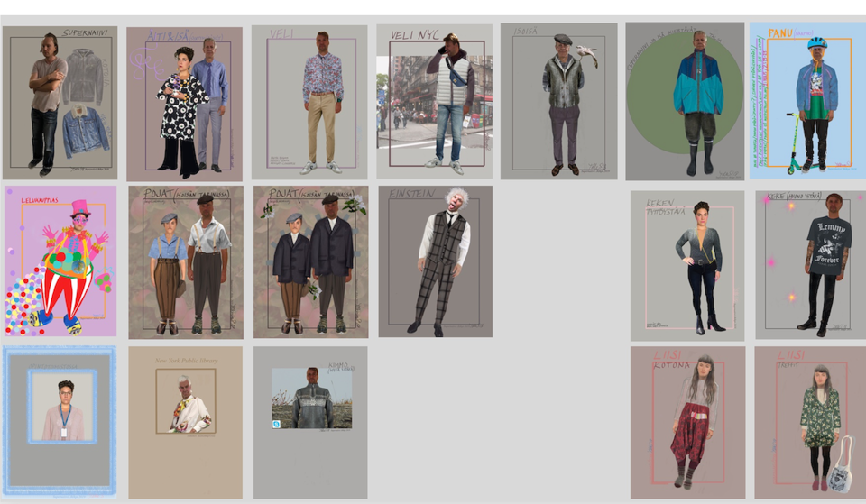Open the PANU scooter and helmet thumbnail
The width and height of the screenshot is (866, 504).
[x=807, y=100]
